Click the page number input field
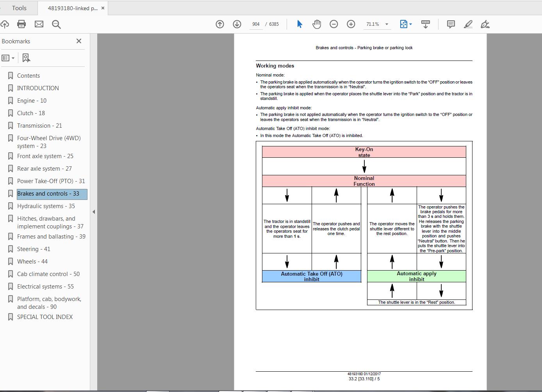Image resolution: width=542 pixels, height=392 pixels. (256, 24)
